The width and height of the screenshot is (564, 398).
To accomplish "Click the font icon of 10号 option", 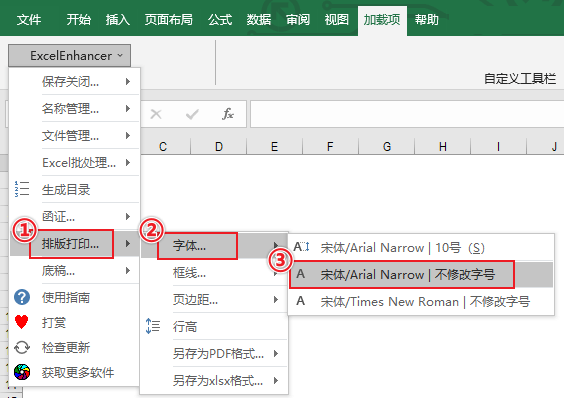I will tap(301, 247).
